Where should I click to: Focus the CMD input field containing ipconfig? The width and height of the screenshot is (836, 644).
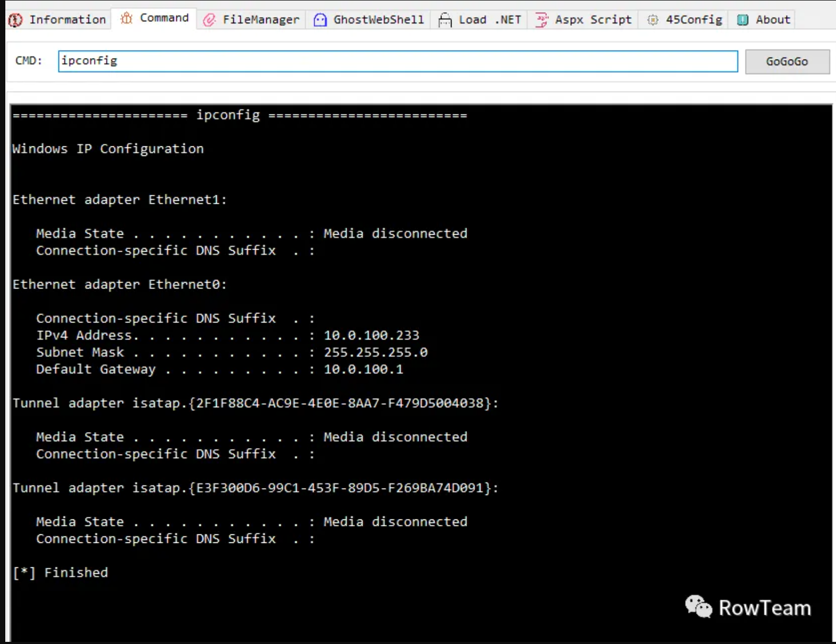[x=398, y=61]
